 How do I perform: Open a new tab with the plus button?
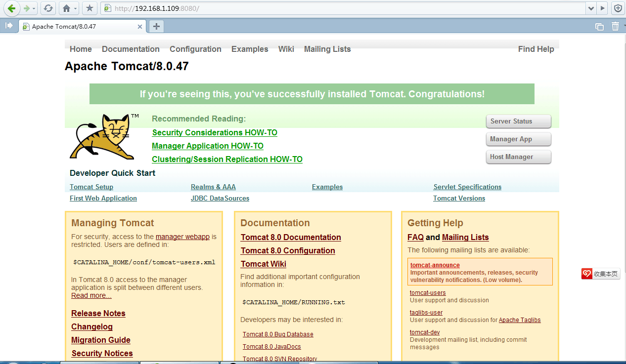(x=156, y=27)
